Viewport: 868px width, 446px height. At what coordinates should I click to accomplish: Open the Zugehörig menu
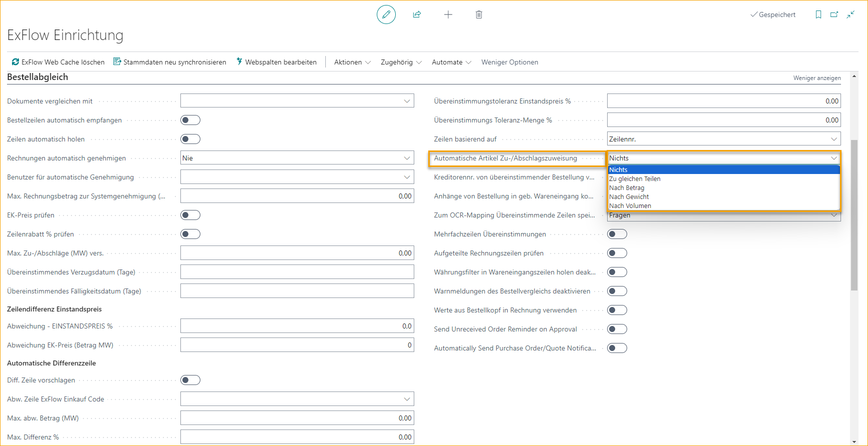pyautogui.click(x=401, y=62)
